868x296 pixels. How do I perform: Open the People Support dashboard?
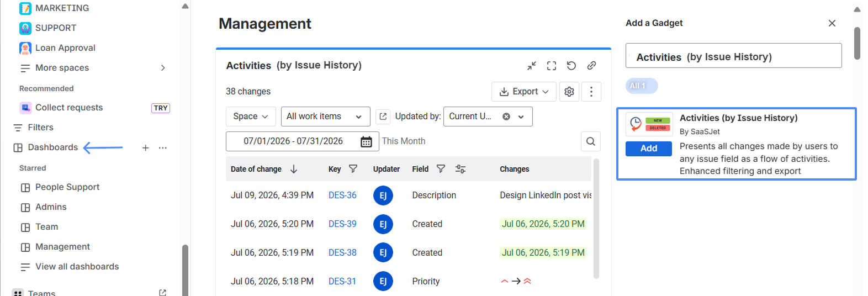coord(67,187)
